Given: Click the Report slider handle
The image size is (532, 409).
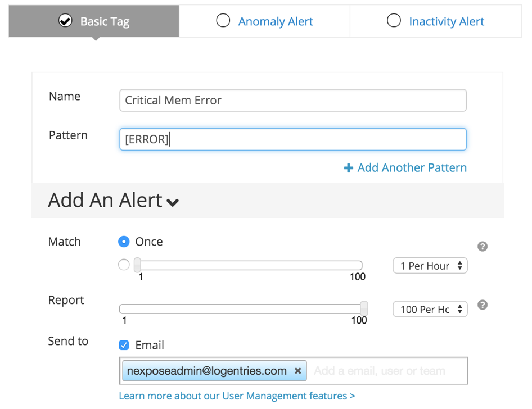Looking at the screenshot, I should 364,308.
